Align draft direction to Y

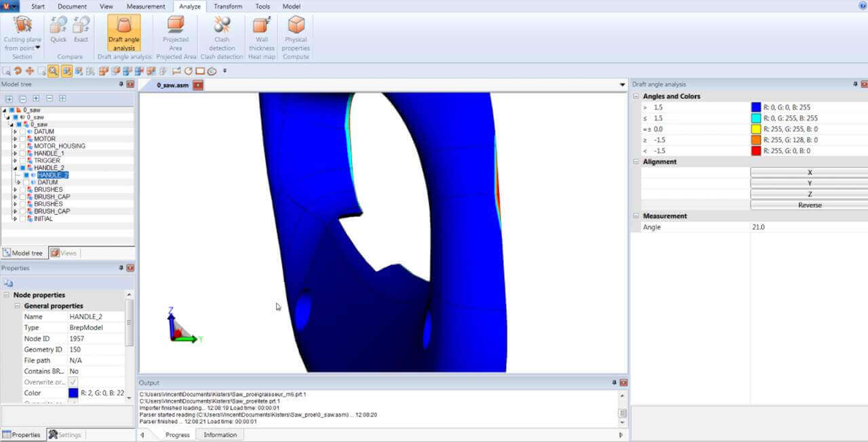click(810, 183)
